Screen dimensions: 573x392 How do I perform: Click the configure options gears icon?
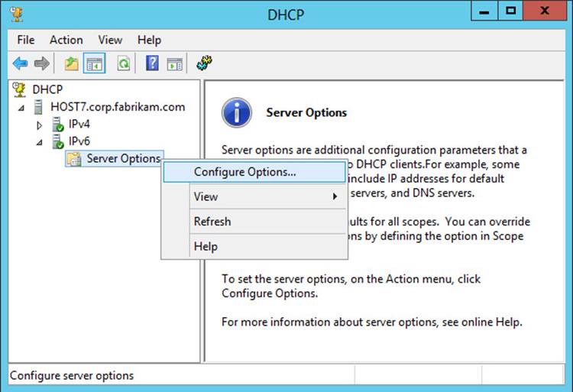click(x=204, y=63)
